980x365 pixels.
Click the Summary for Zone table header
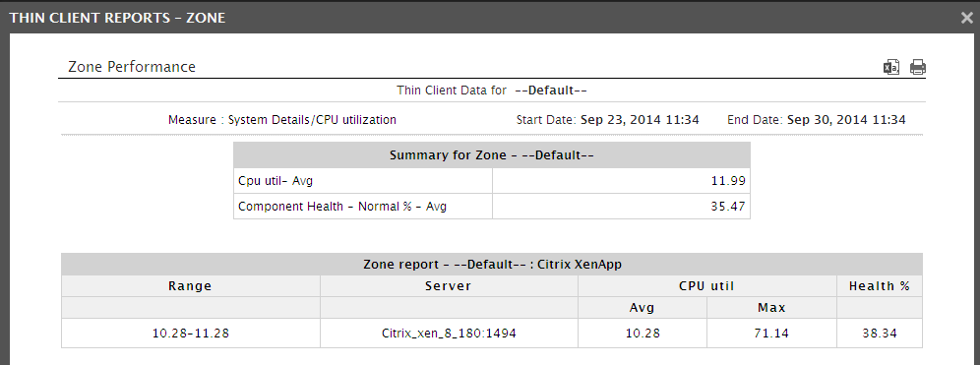pyautogui.click(x=492, y=155)
